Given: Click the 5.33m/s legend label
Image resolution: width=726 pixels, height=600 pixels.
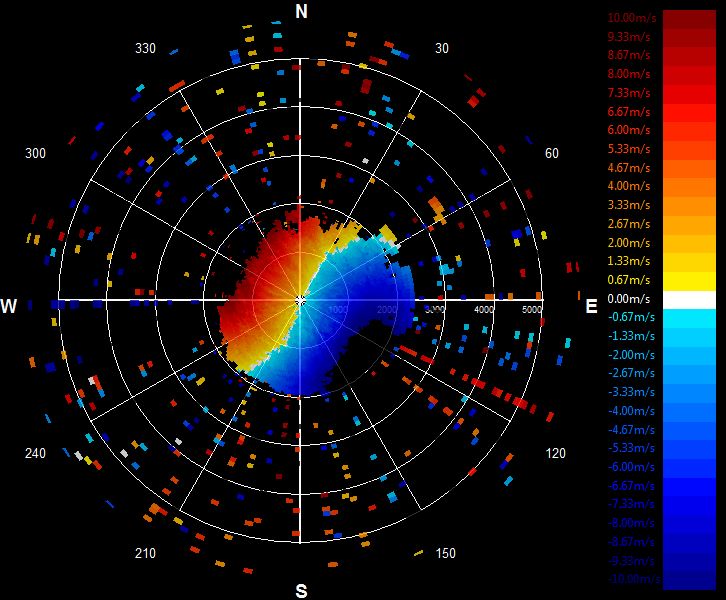Looking at the screenshot, I should tap(629, 149).
